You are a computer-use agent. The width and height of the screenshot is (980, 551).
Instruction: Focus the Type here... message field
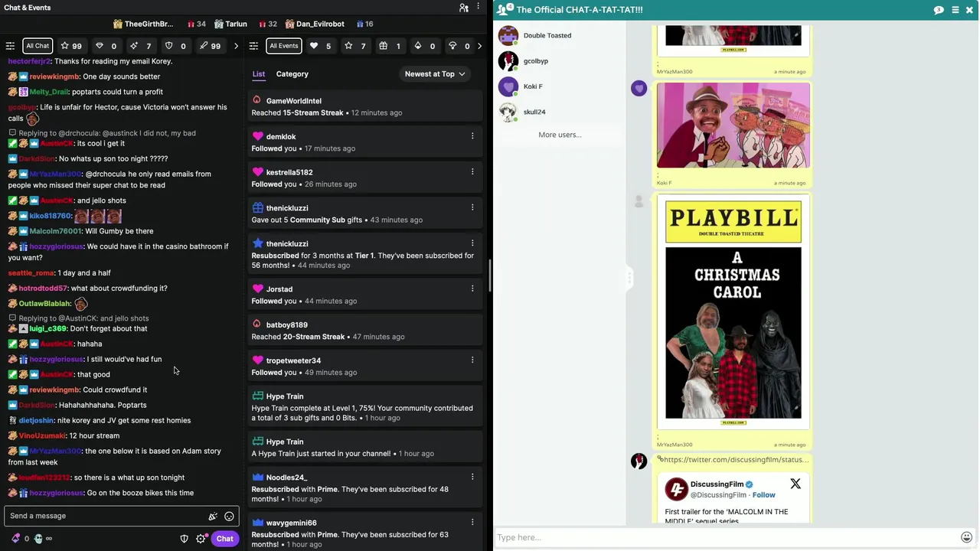pos(726,537)
